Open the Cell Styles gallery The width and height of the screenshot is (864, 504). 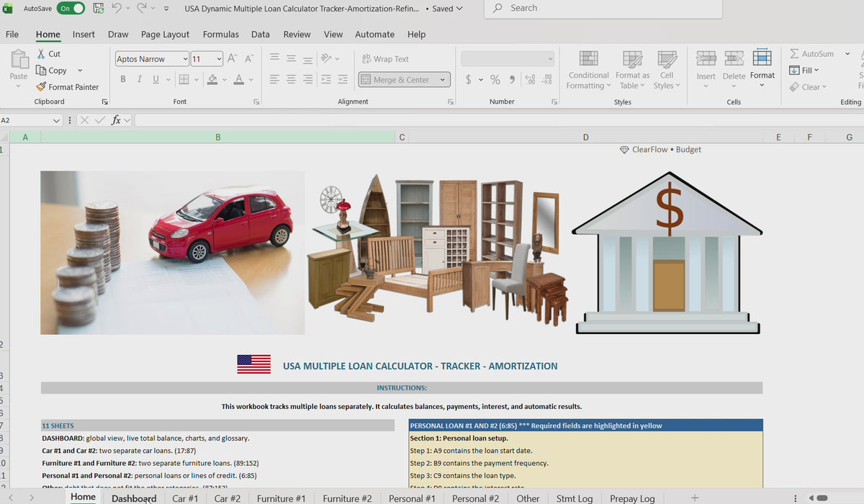coord(667,70)
